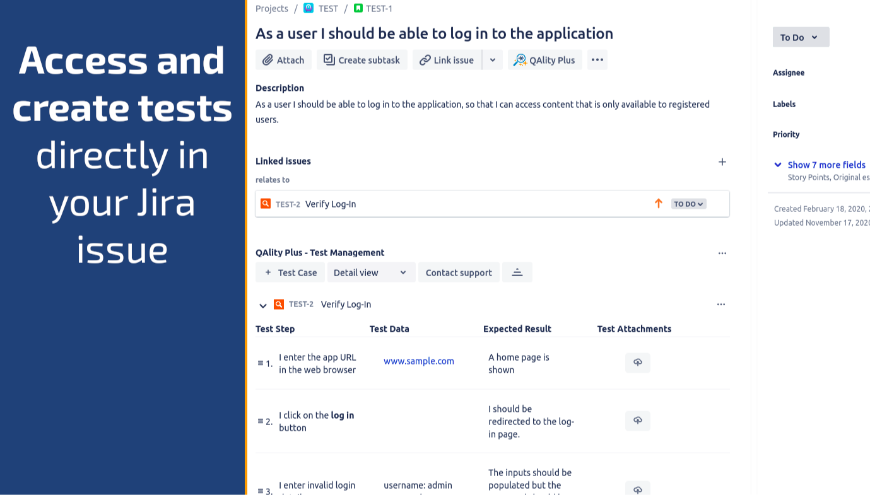Add a linked issue with plus icon
The width and height of the screenshot is (870, 495).
(722, 162)
